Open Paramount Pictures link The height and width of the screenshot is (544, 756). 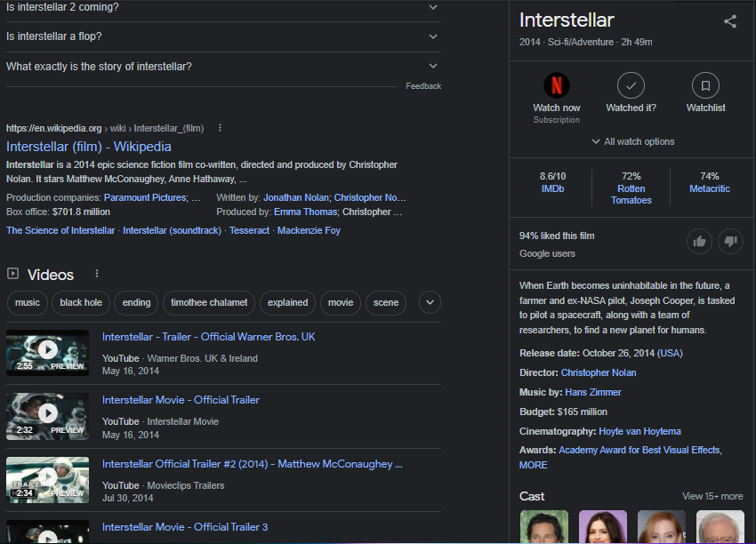pyautogui.click(x=145, y=197)
